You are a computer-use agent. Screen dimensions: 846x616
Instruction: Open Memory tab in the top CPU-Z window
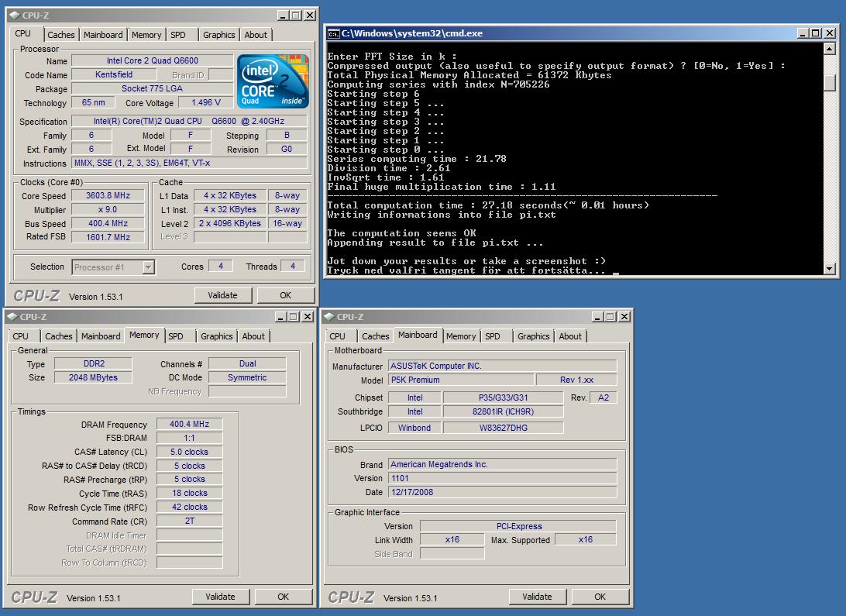[x=146, y=35]
